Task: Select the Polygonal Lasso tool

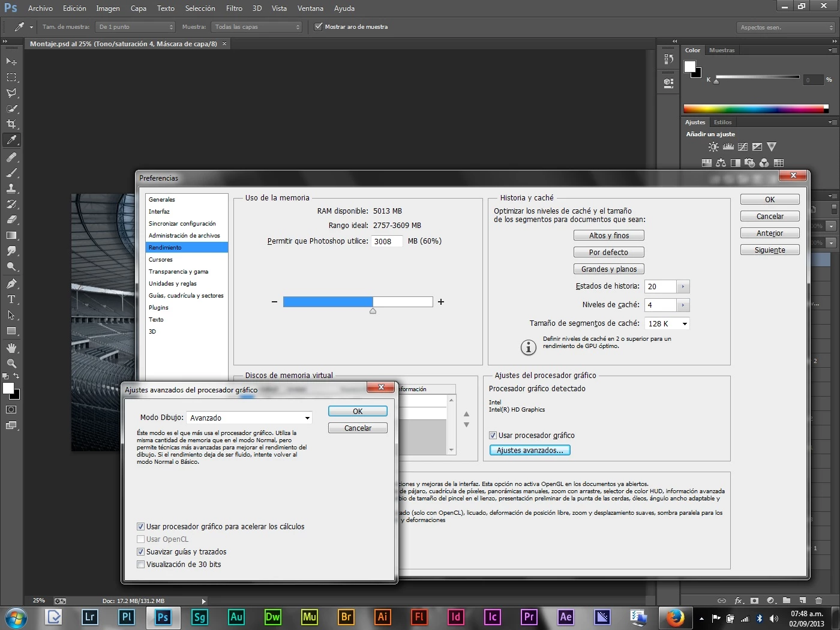Action: point(11,93)
